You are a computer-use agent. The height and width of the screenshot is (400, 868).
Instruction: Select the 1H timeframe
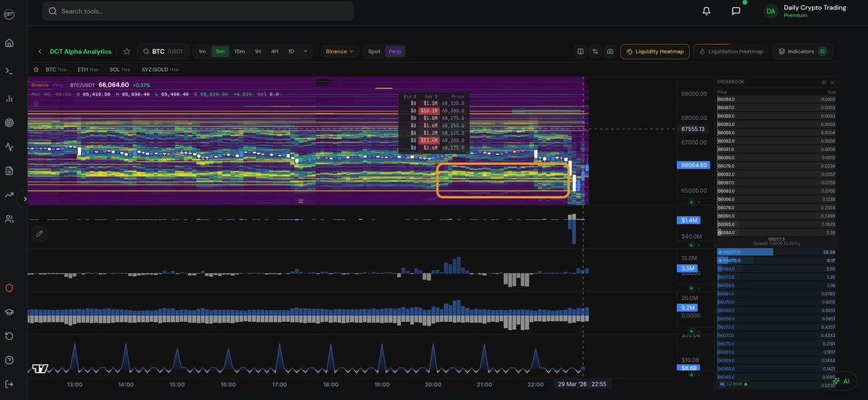tap(258, 51)
